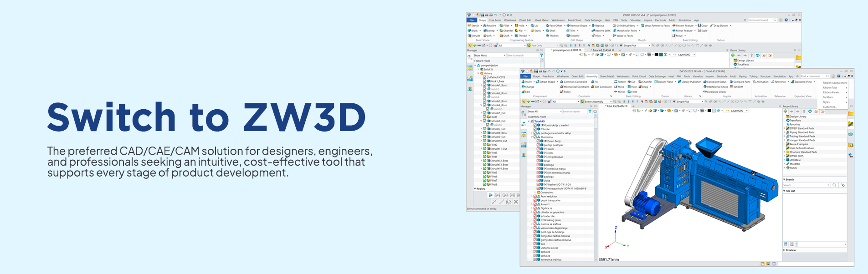Select Common Constraint in the Assembly ribbon
The height and width of the screenshot is (274, 868).
click(574, 82)
